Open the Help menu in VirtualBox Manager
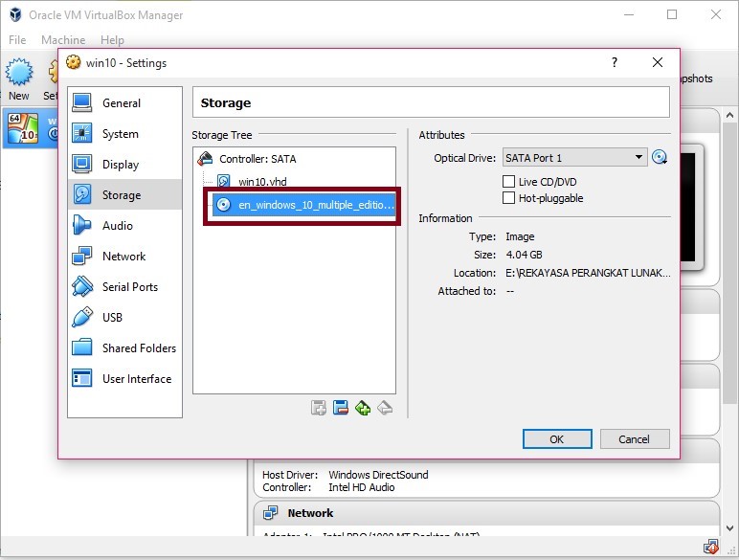 pyautogui.click(x=112, y=40)
